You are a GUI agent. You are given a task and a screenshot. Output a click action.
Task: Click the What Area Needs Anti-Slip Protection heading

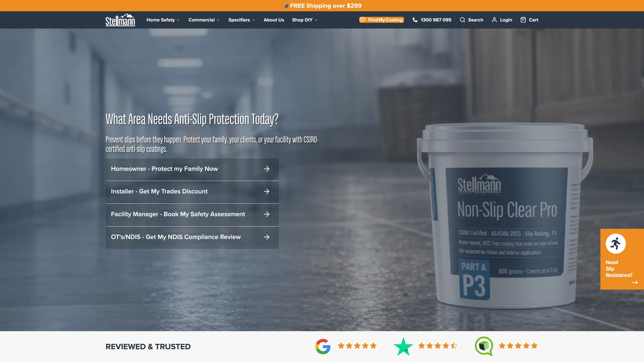(192, 119)
